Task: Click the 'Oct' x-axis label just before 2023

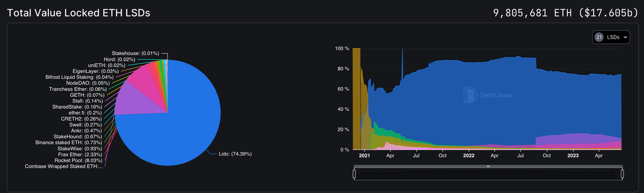Action: [x=546, y=156]
